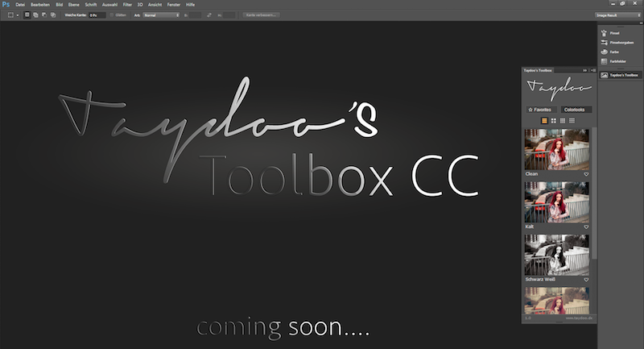Switch to single-column large view icon
Screen dimensions: 644x349
(544, 121)
